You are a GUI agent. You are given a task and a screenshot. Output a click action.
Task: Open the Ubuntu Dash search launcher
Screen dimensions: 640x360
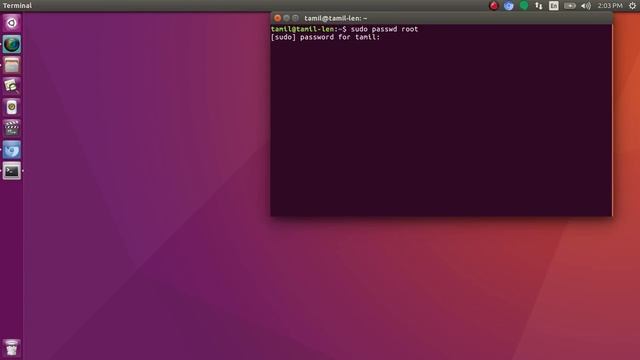tap(11, 23)
